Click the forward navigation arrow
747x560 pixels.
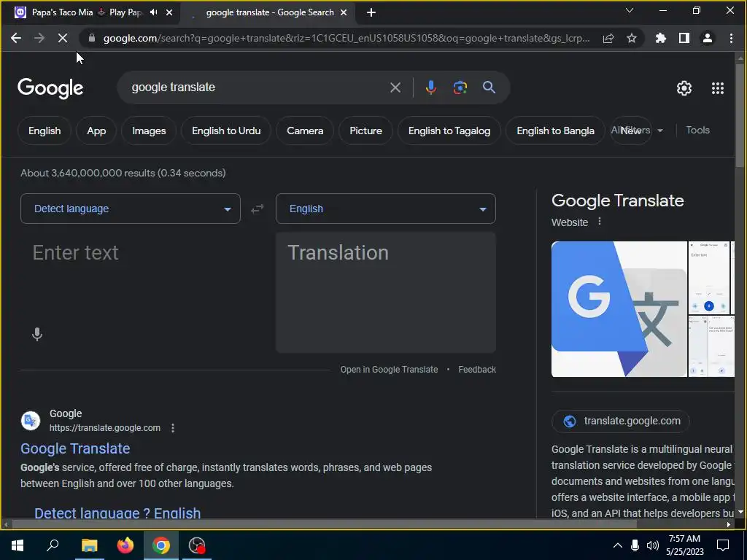point(39,38)
